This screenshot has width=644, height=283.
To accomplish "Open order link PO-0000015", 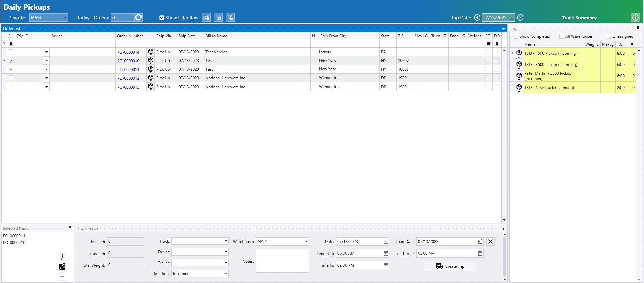I will (128, 87).
